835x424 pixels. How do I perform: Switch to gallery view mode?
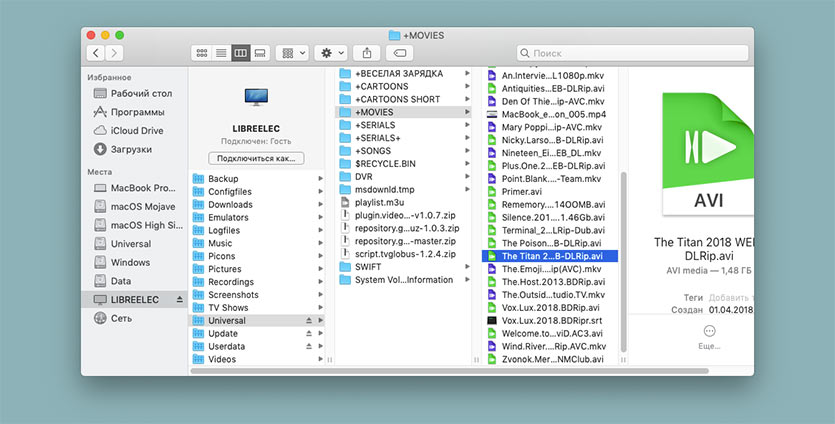click(x=259, y=52)
